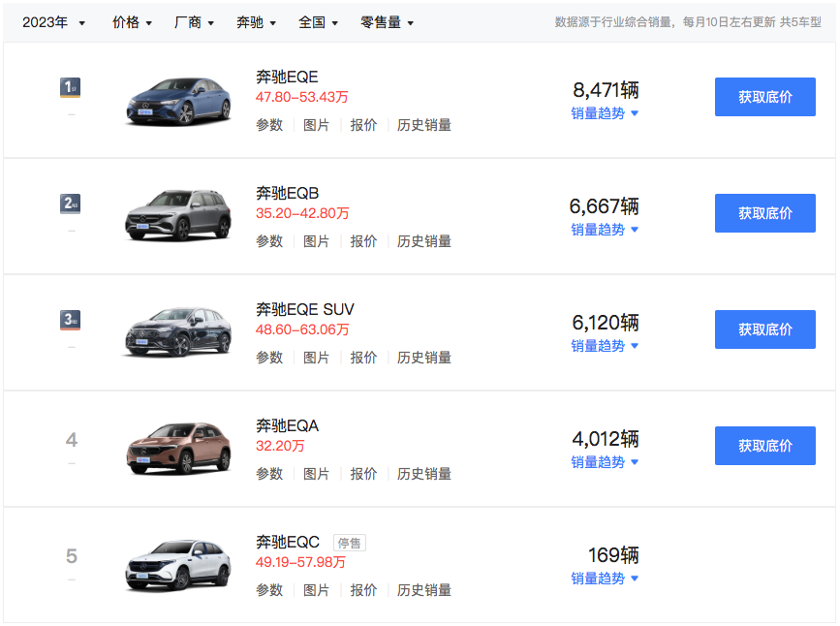Open the silver 奔驰EQB car image
840x626 pixels.
[x=178, y=215]
